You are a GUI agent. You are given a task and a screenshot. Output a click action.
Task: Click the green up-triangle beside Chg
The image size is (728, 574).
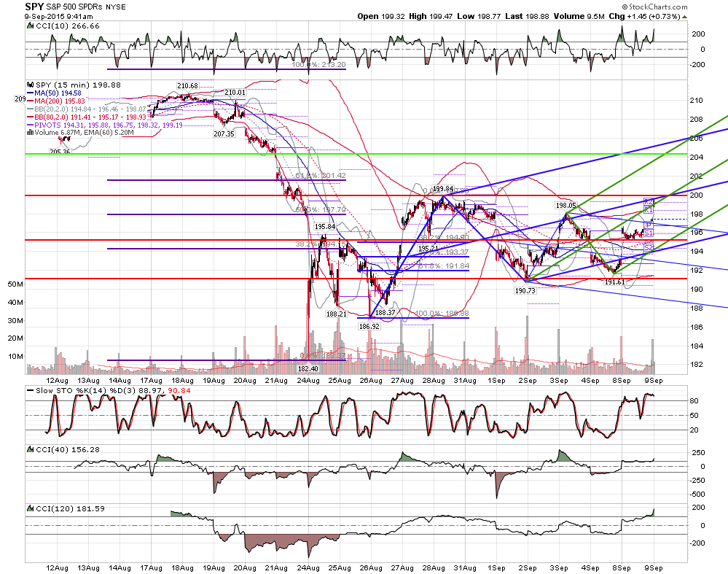pyautogui.click(x=684, y=17)
